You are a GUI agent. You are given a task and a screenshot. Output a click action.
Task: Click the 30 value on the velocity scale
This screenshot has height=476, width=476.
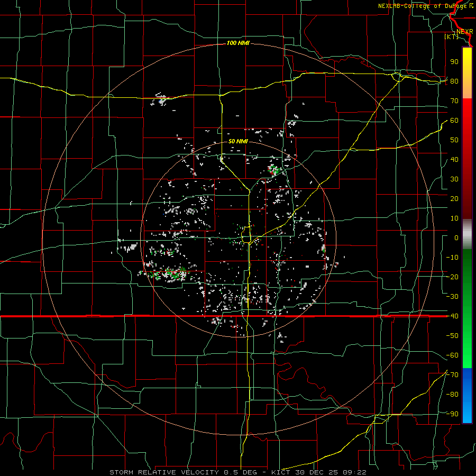[x=454, y=179]
